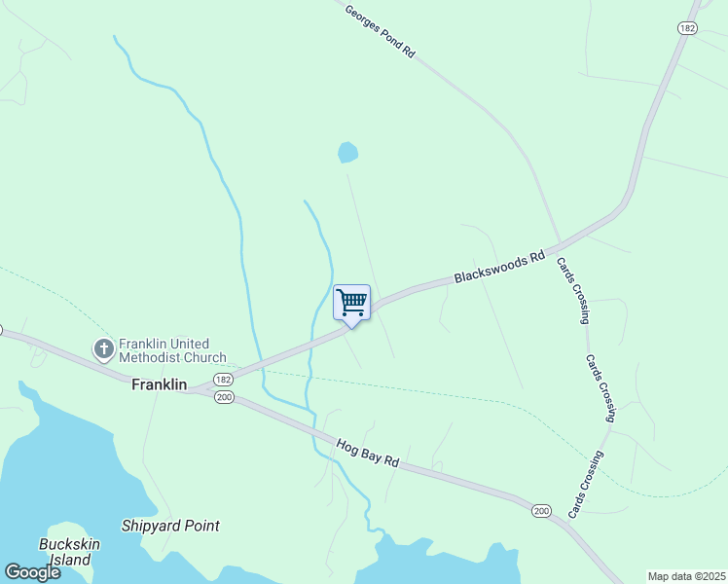The width and height of the screenshot is (728, 584).
Task: Click the Route 200 shield near Cards Crossing
Action: coord(541,511)
